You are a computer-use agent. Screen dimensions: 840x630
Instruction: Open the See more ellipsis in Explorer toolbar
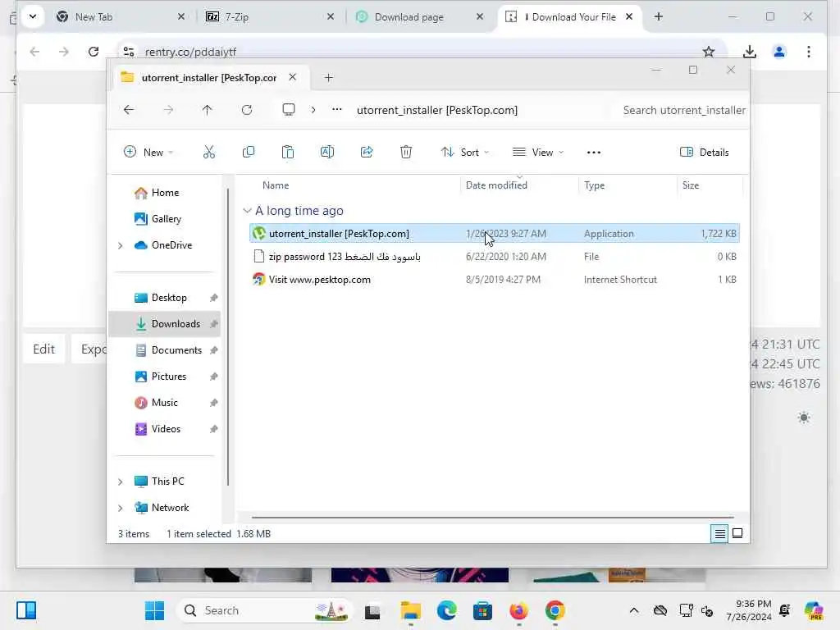[594, 152]
